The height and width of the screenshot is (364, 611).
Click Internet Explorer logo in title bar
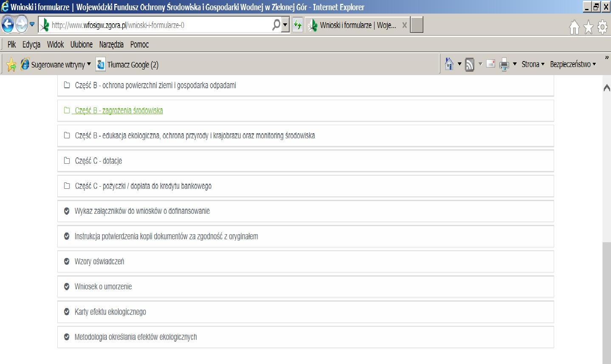click(x=5, y=6)
